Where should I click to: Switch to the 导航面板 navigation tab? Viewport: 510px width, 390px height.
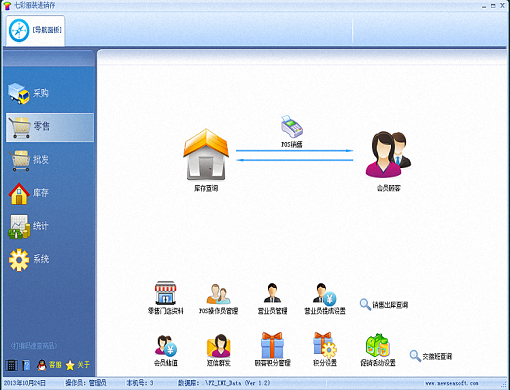(x=35, y=30)
